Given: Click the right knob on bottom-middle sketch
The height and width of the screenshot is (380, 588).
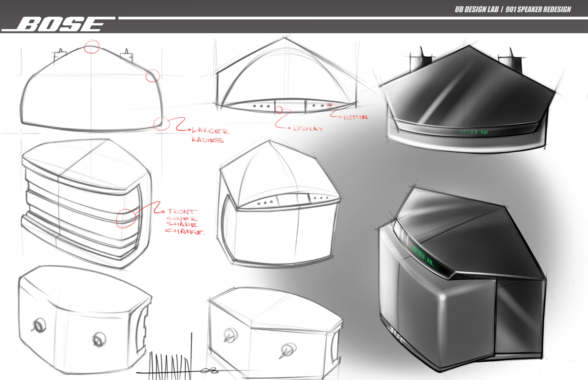Looking at the screenshot, I should pyautogui.click(x=288, y=350).
